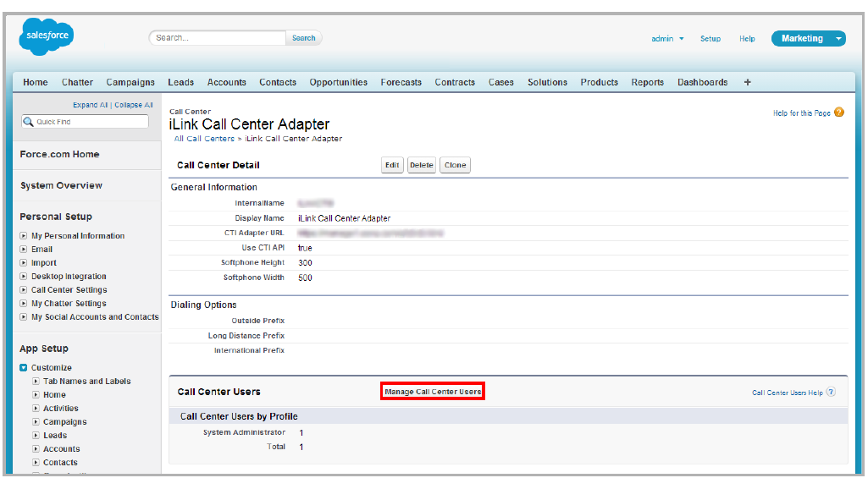Expand My Personal Information section
The height and width of the screenshot is (489, 868).
[23, 236]
